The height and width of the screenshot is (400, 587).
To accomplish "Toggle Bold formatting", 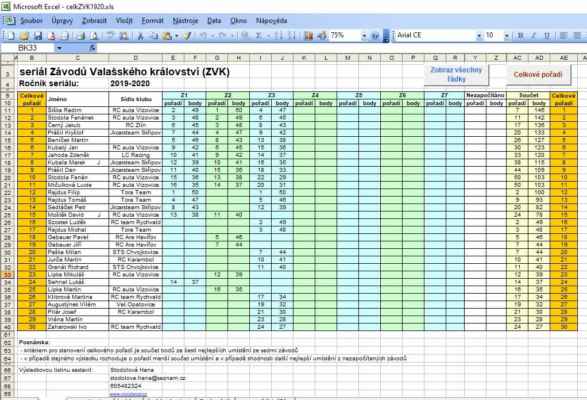I will point(520,36).
